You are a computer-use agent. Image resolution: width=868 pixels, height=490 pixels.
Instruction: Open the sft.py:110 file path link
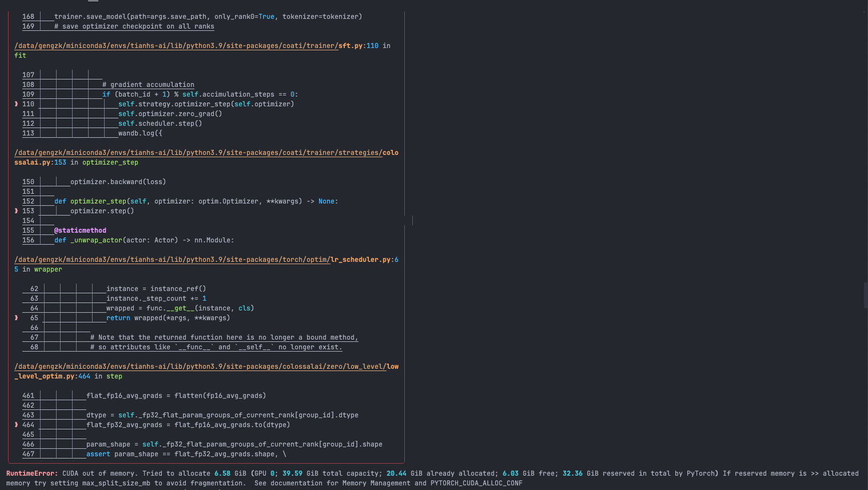coord(196,46)
